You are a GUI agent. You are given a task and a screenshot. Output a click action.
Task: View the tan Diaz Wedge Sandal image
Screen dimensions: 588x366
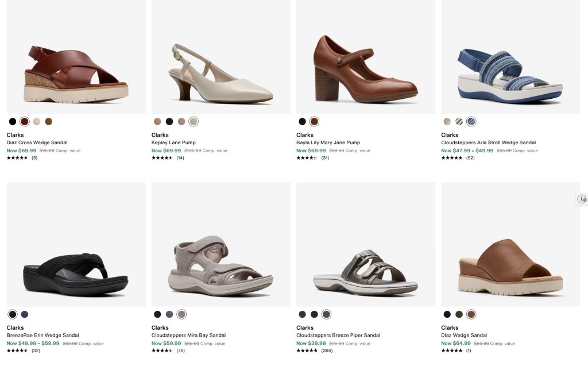coord(510,244)
